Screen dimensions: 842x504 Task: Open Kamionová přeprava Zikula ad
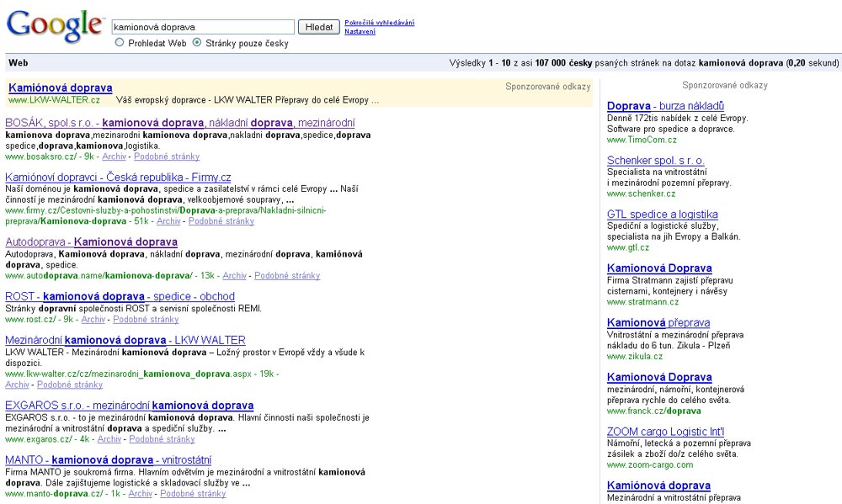point(658,323)
